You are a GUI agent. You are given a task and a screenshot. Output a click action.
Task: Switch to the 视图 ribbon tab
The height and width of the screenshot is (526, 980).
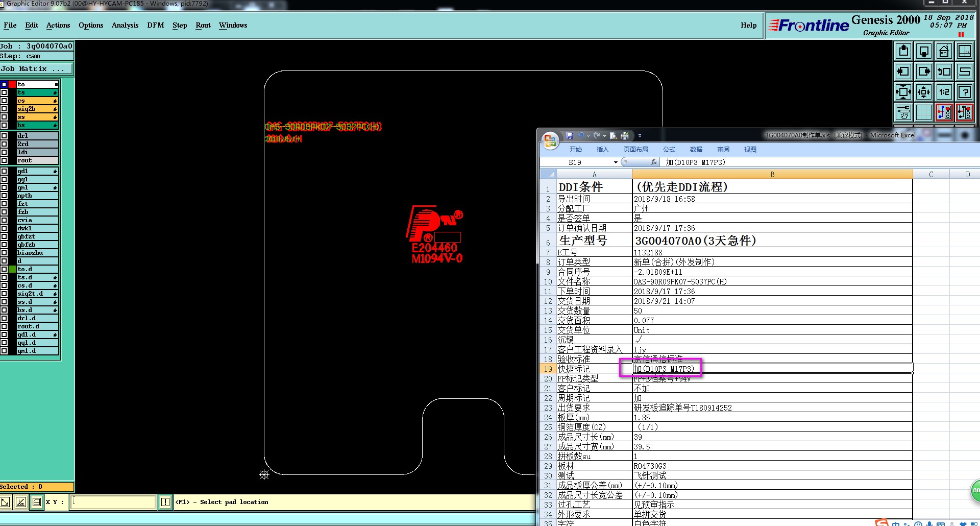750,149
